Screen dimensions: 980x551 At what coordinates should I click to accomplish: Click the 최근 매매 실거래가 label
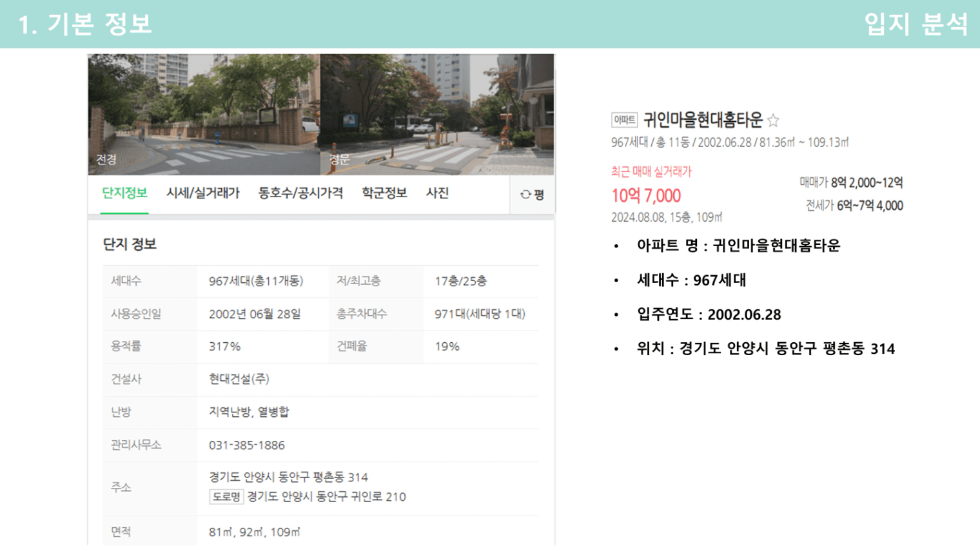[651, 171]
